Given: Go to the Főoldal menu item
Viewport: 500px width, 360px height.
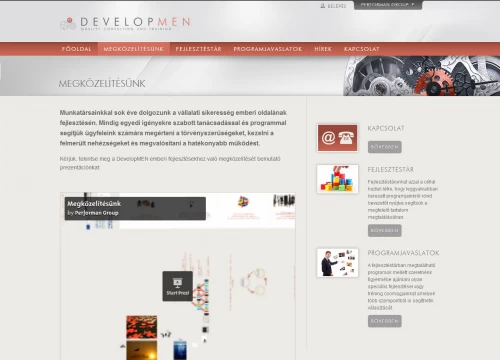Looking at the screenshot, I should coord(76,49).
